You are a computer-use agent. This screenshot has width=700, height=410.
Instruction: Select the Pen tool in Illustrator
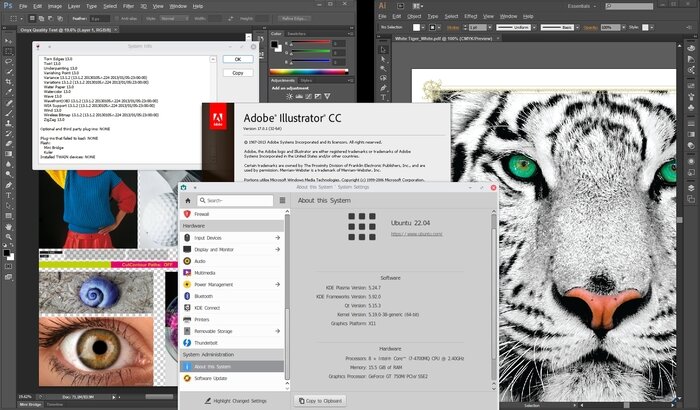tap(383, 88)
